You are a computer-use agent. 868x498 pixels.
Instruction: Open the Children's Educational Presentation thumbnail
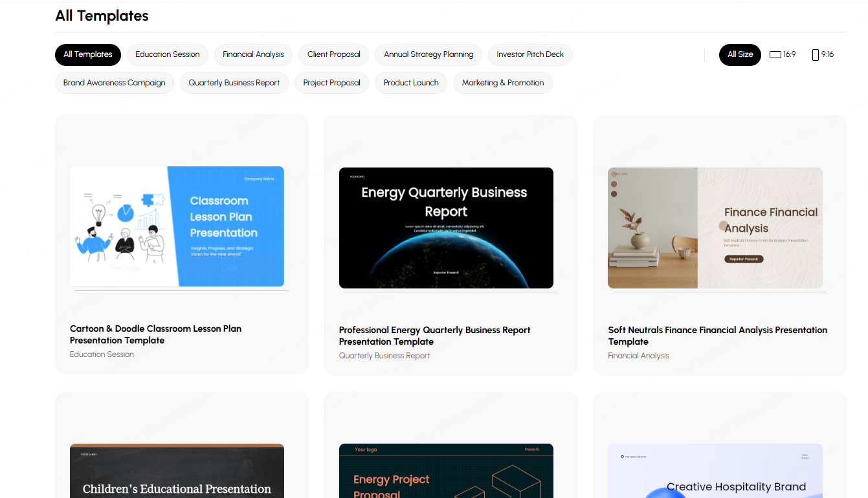177,471
